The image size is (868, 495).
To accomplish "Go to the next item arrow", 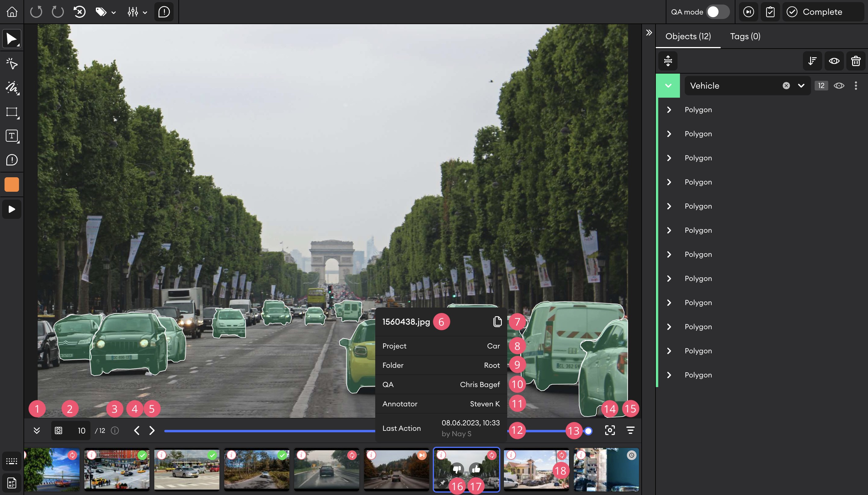I will pos(152,431).
